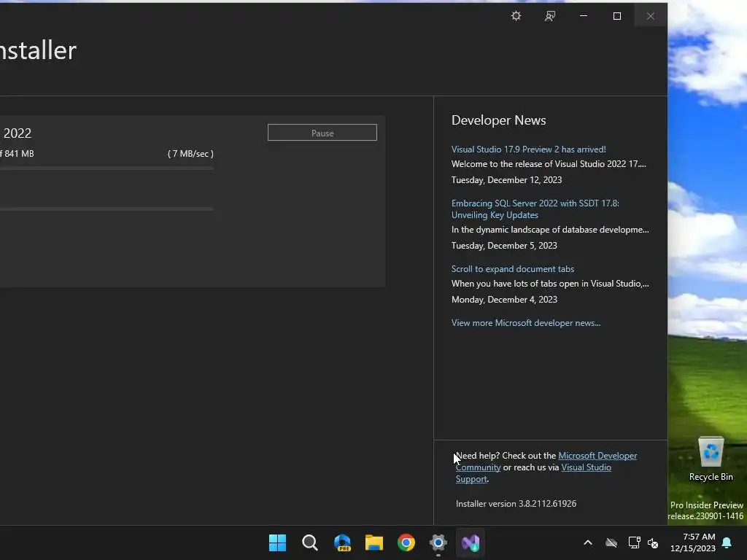Show hidden system tray icons
Viewport: 747px width, 560px height.
point(588,542)
